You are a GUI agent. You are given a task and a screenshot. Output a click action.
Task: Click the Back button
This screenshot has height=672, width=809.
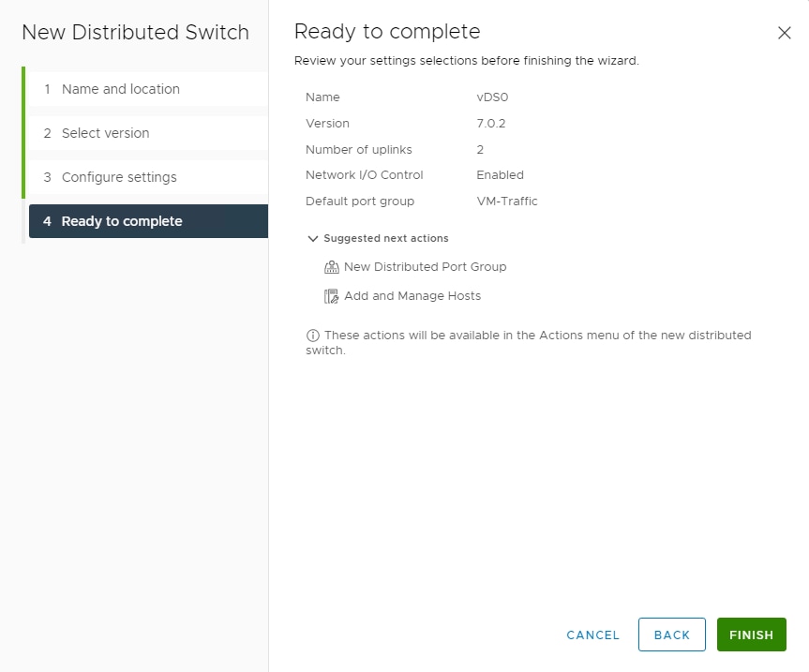click(x=672, y=635)
